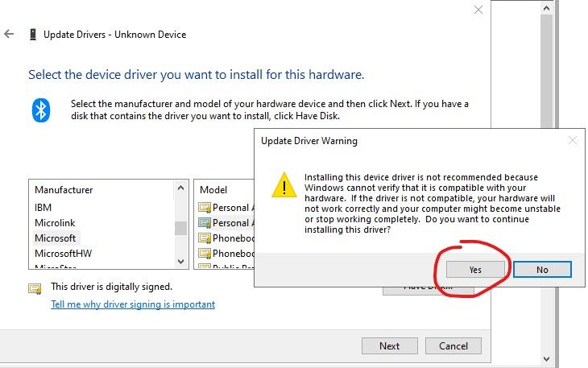The height and width of the screenshot is (368, 588).
Task: Select MicrosoftHW in Manufacturer list
Action: 64,254
